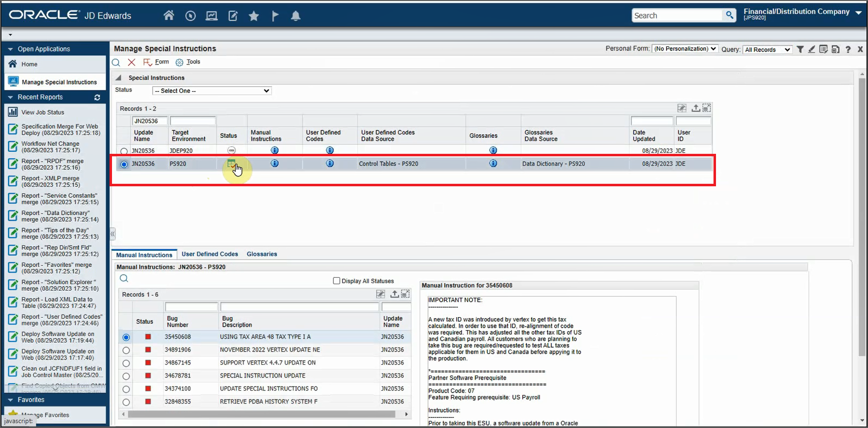868x428 pixels.
Task: Switch to User Defined Codes tab
Action: 209,254
